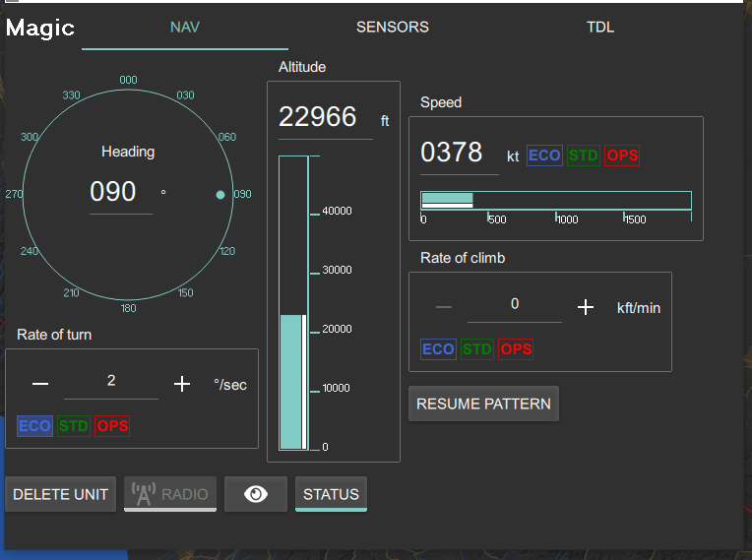
Task: Click the DELETE UNIT button
Action: pos(60,494)
